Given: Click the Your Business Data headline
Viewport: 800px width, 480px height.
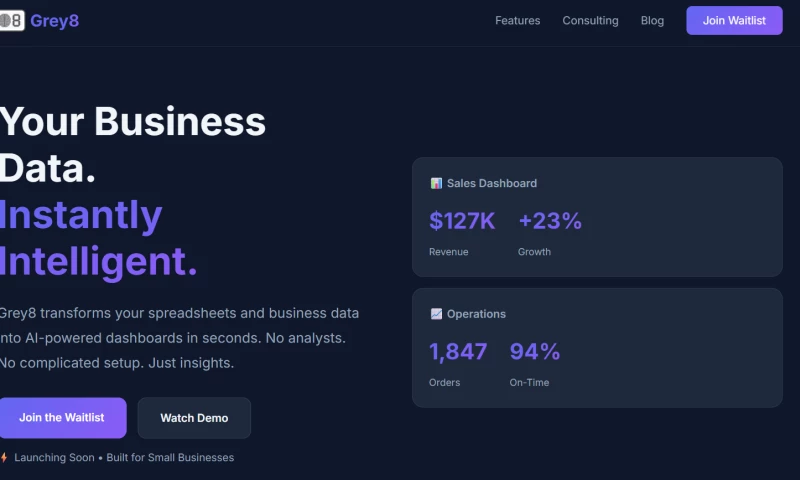Looking at the screenshot, I should (132, 144).
